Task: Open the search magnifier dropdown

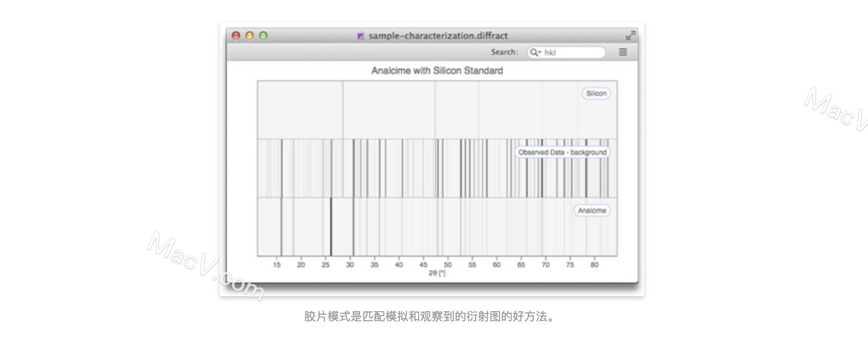Action: [x=535, y=52]
